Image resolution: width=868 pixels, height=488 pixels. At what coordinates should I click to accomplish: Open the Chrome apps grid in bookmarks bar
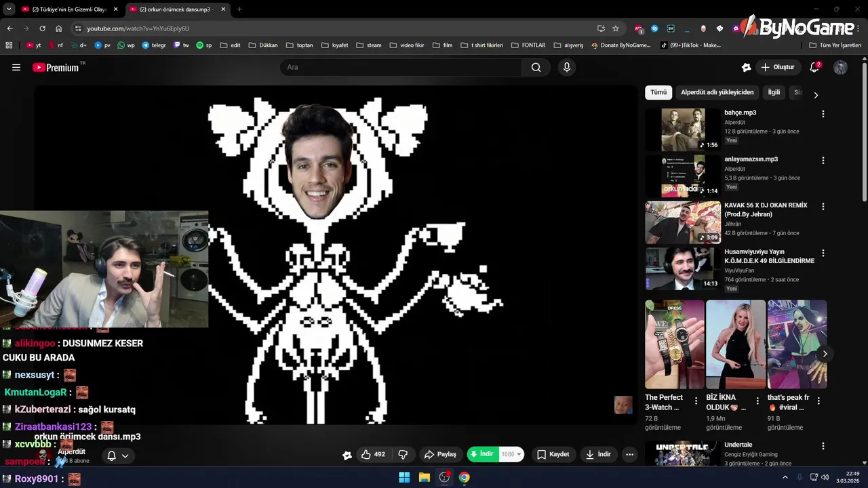click(x=9, y=45)
